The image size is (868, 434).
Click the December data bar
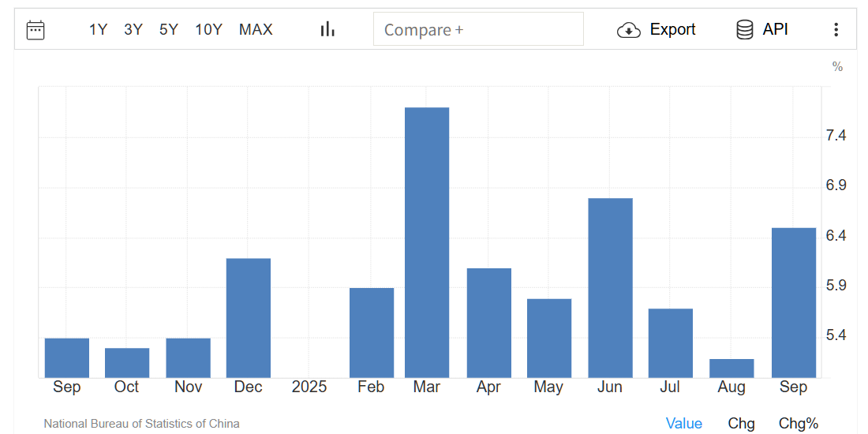(249, 317)
